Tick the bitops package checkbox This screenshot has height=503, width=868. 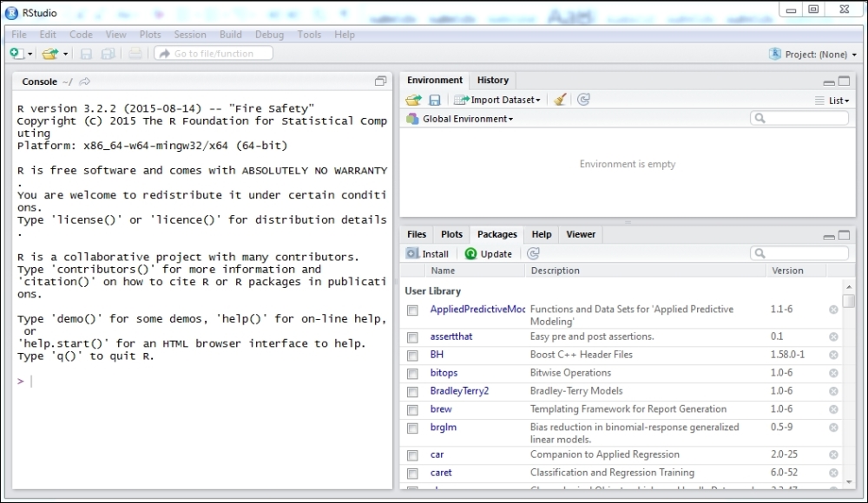point(412,374)
